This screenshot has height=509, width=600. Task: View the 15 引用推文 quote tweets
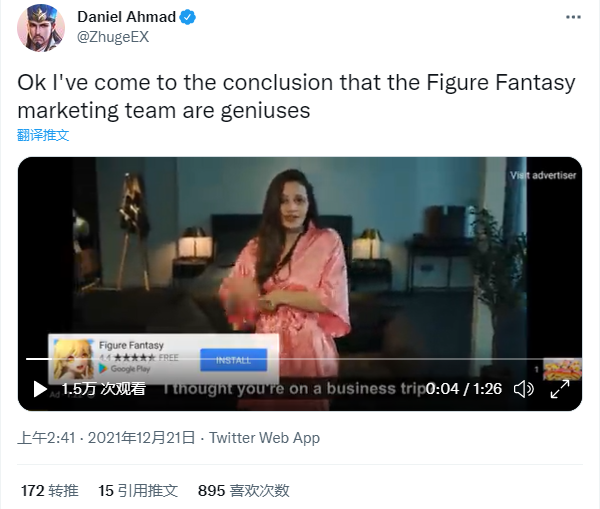(138, 491)
